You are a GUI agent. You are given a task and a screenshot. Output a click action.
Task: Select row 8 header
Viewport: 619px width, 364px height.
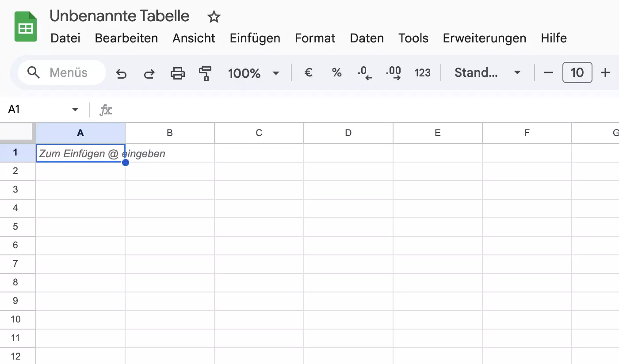click(x=18, y=282)
